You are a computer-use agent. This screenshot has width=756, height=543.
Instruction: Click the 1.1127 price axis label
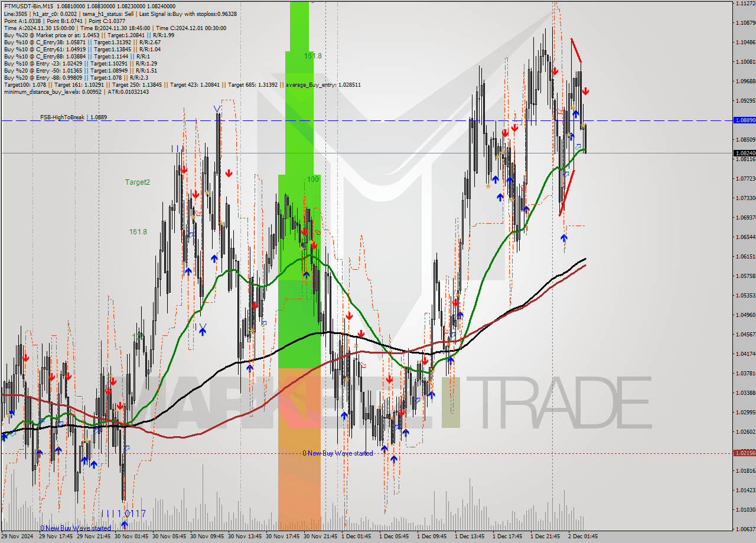click(745, 4)
